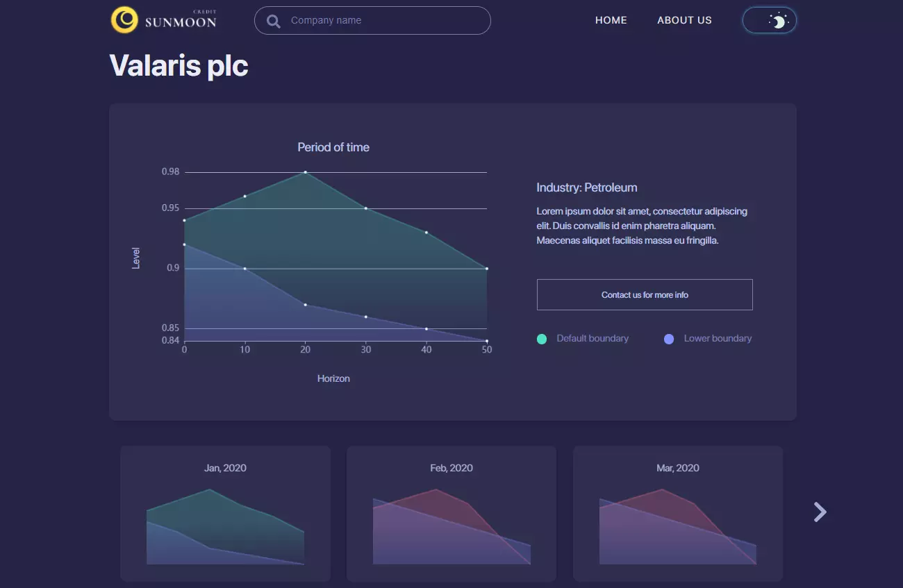This screenshot has height=588, width=903.
Task: Toggle the dark/light theme switch
Action: point(769,21)
